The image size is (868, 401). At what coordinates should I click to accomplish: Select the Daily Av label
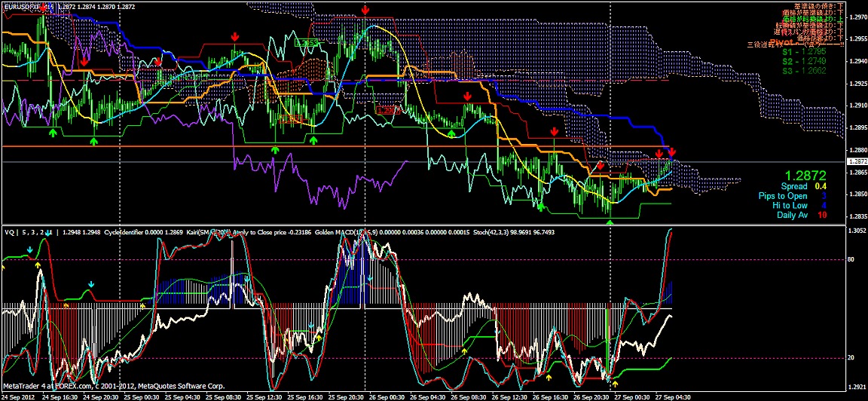[x=792, y=215]
